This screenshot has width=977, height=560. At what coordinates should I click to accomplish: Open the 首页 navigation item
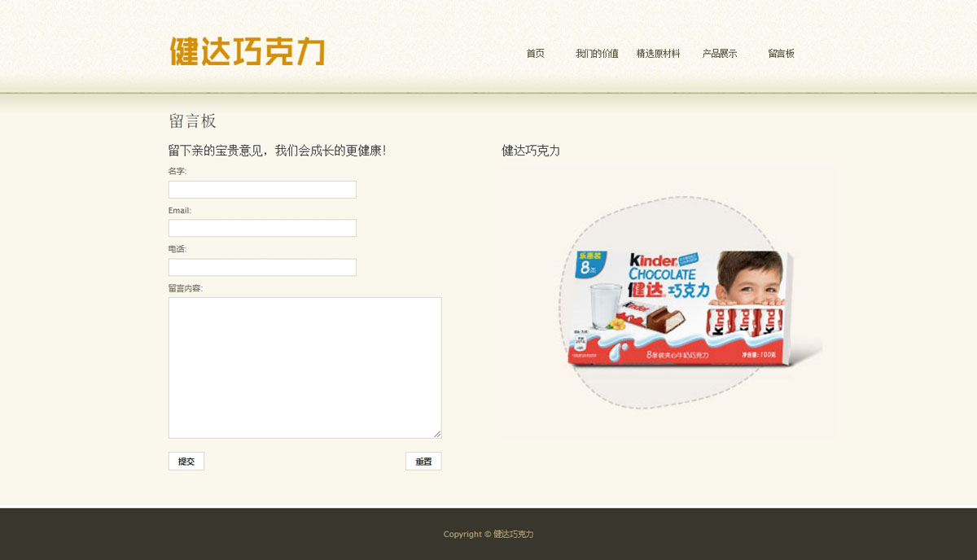[x=535, y=54]
